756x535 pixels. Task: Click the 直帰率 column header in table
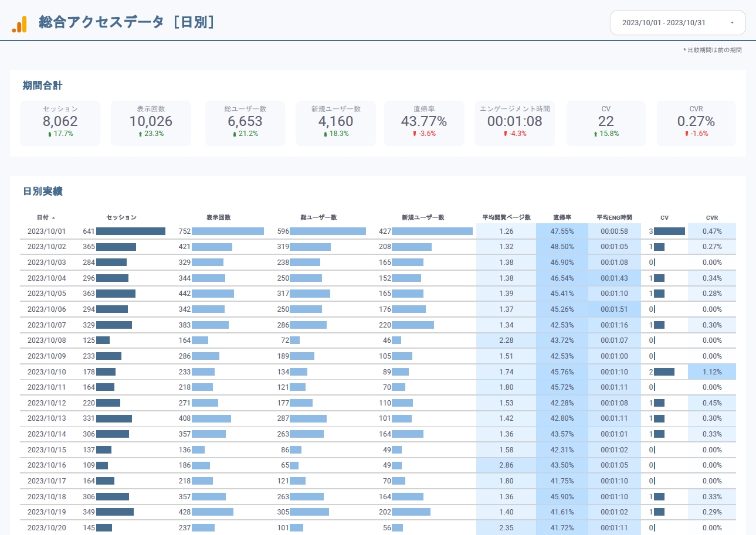tap(562, 217)
